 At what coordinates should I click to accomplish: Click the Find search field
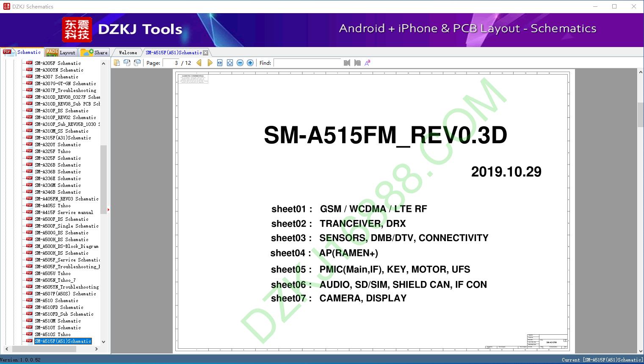pyautogui.click(x=307, y=63)
